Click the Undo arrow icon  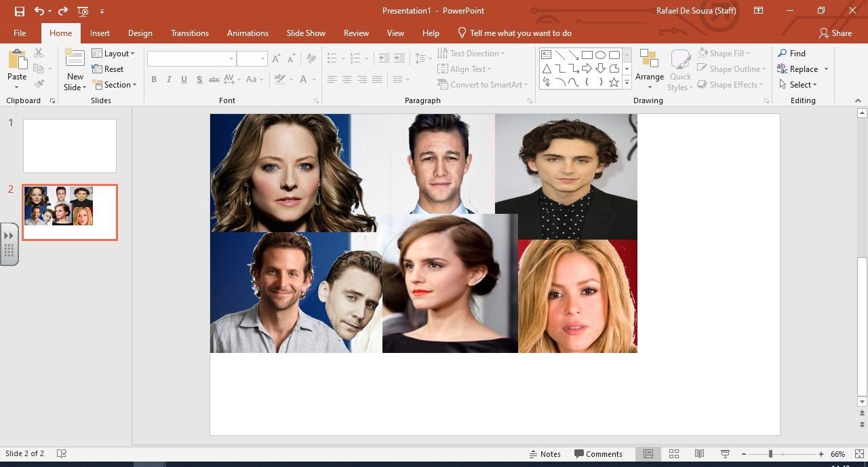tap(39, 11)
